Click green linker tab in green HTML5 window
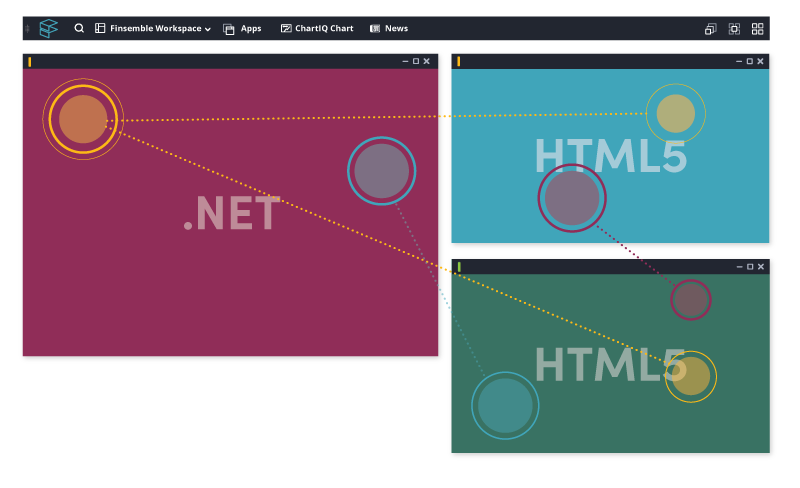The width and height of the screenshot is (800, 488). click(x=459, y=267)
